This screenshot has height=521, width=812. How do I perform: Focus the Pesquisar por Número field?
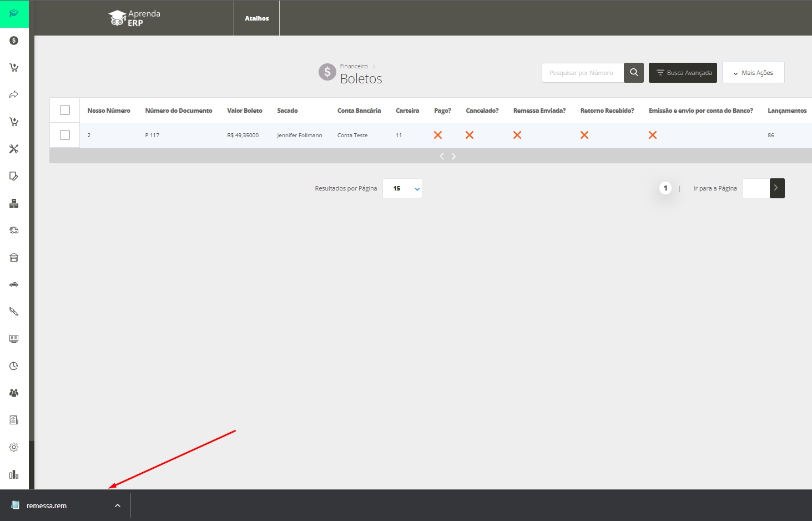[x=582, y=73]
